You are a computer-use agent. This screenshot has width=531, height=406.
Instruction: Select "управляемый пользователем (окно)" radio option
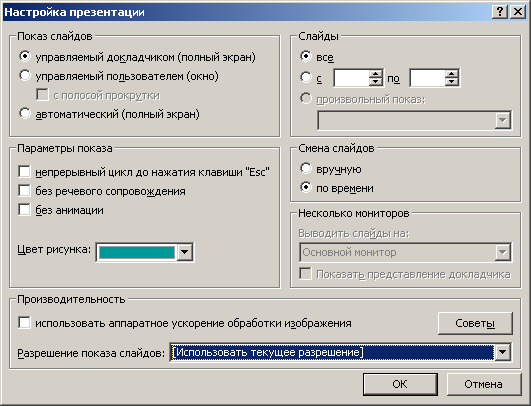25,76
